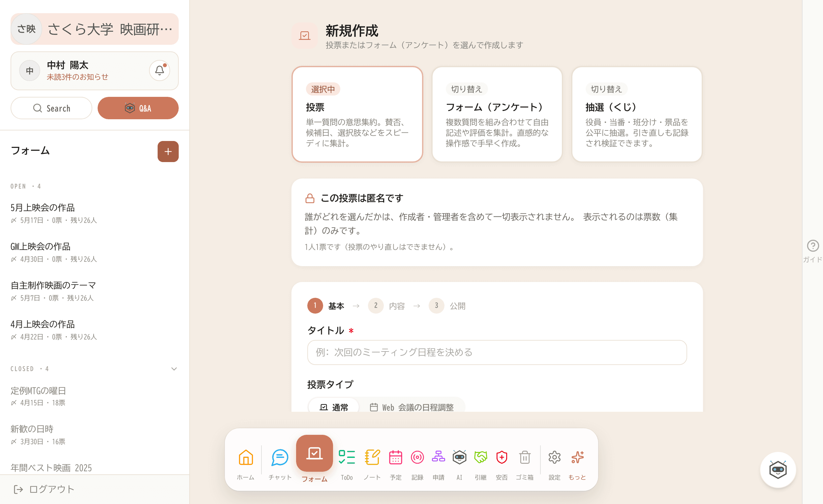Viewport: 823px width, 504px height.
Task: Go to step 2 内容
Action: point(386,305)
